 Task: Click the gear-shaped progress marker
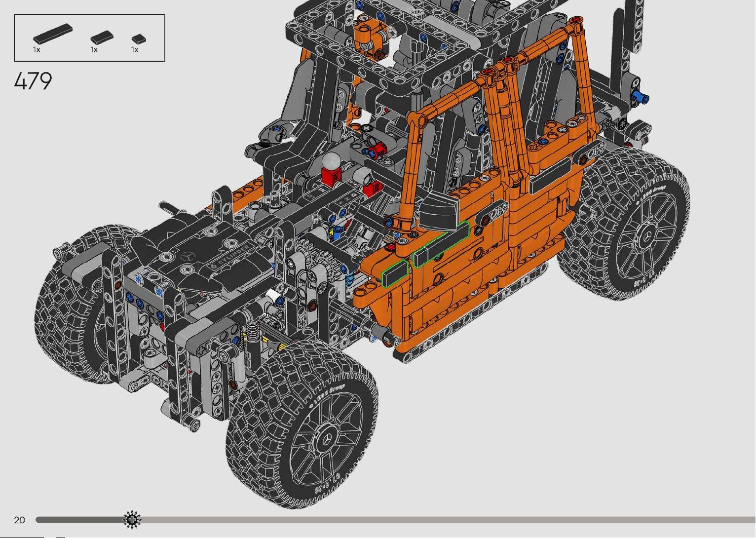pos(132,519)
